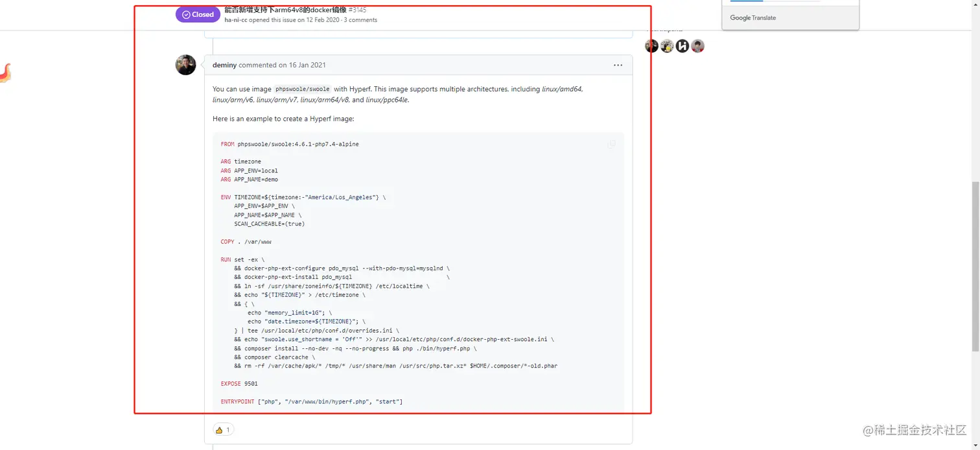This screenshot has width=980, height=450.
Task: Click the 'rm -rf /var/cache/apk/*' line
Action: pyautogui.click(x=395, y=366)
